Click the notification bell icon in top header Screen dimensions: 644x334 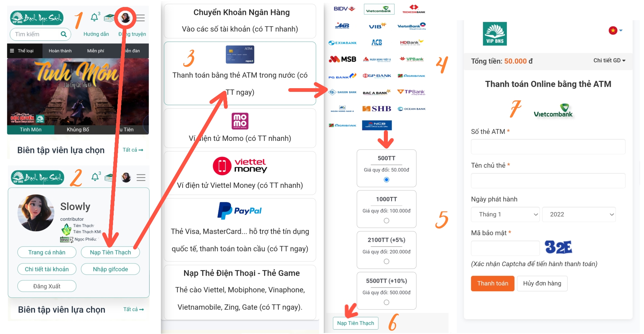(95, 17)
